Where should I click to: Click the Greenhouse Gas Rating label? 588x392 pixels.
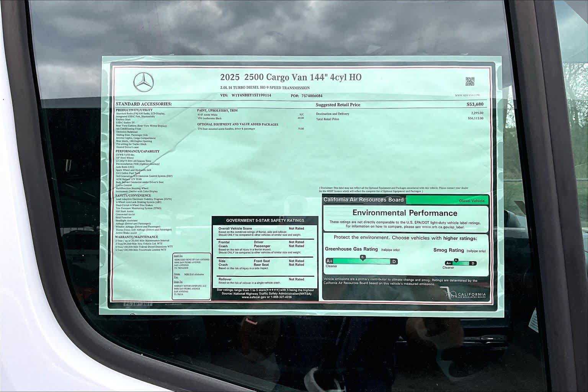(351, 249)
